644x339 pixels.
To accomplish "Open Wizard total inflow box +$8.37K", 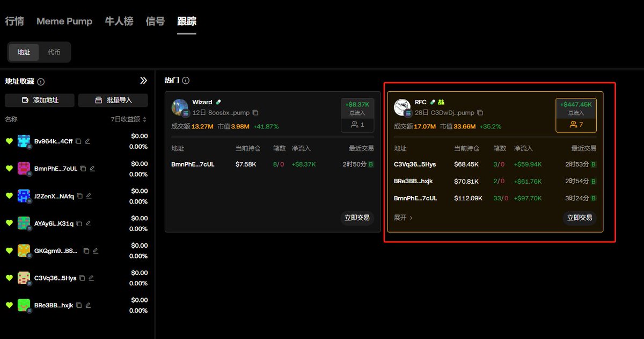I will pos(357,115).
